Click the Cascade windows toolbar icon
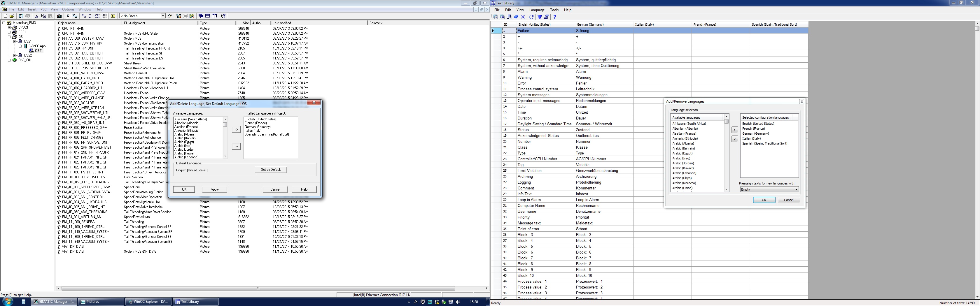 point(201,16)
